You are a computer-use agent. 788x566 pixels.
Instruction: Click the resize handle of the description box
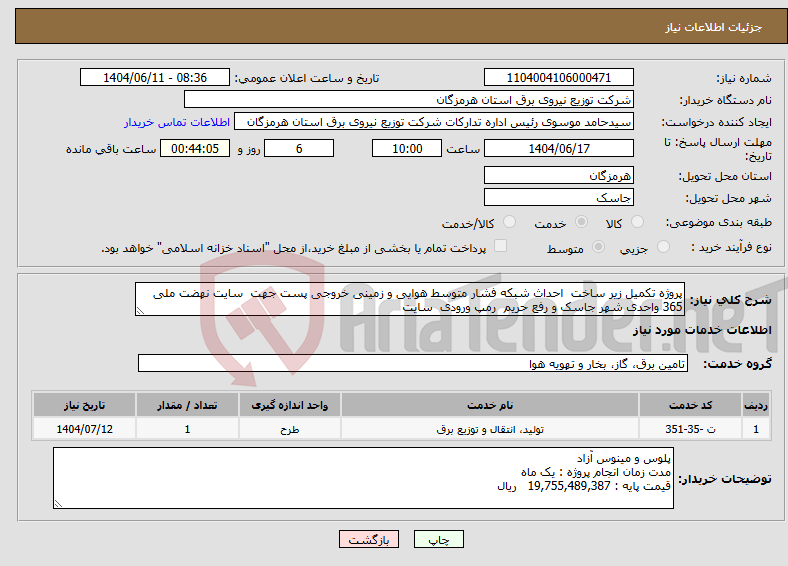140,311
